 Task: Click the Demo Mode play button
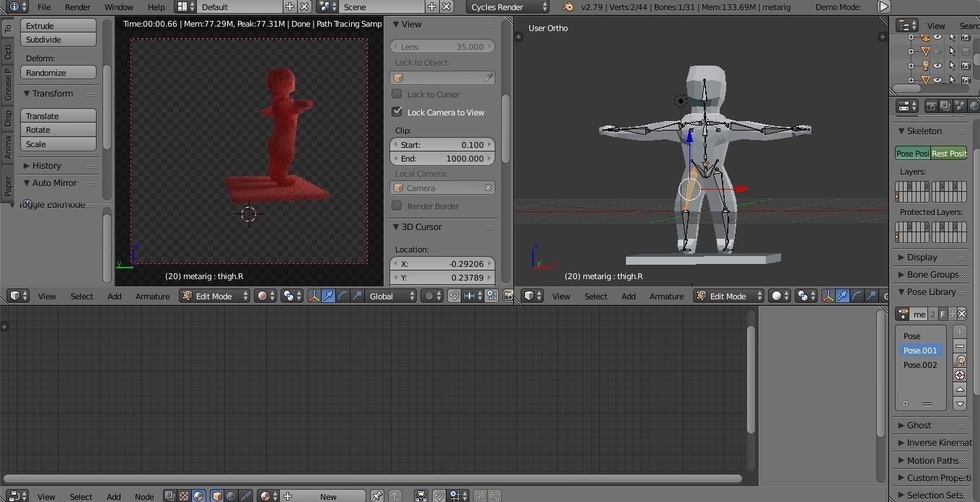coord(883,6)
